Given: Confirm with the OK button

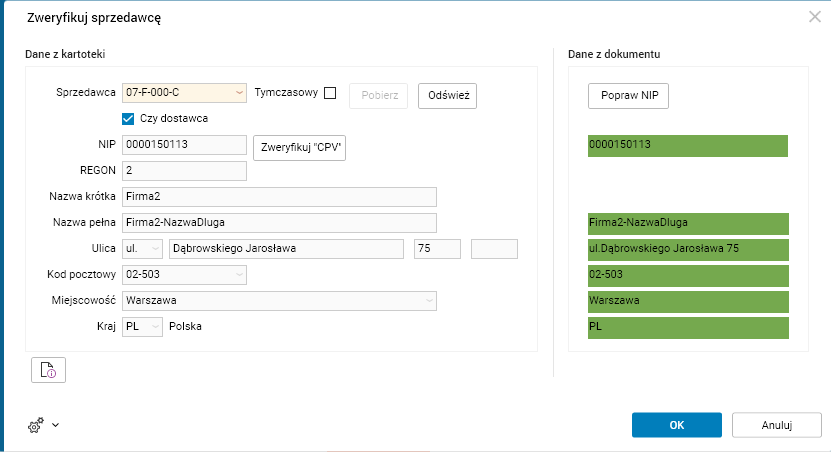Looking at the screenshot, I should 677,425.
